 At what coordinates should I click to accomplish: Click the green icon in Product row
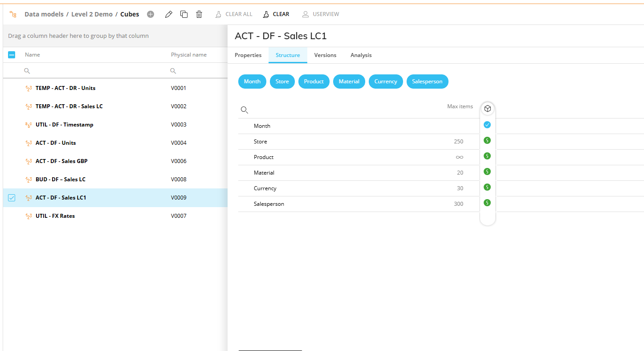pos(487,156)
